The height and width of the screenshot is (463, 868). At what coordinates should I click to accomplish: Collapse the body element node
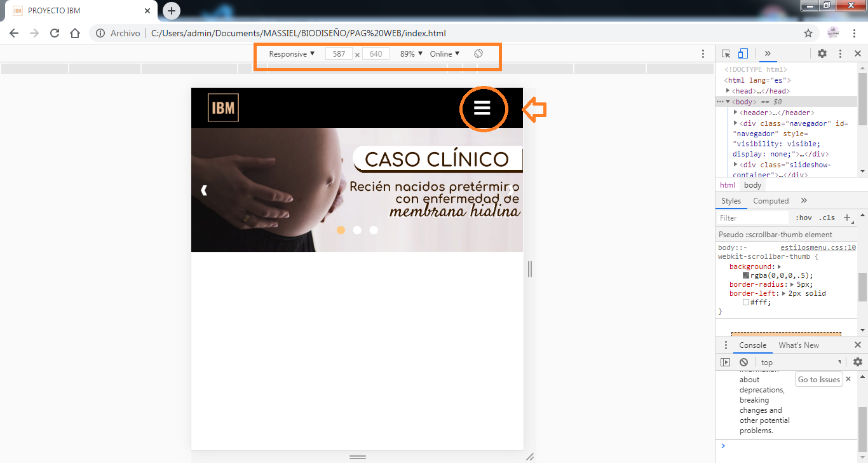coord(728,102)
